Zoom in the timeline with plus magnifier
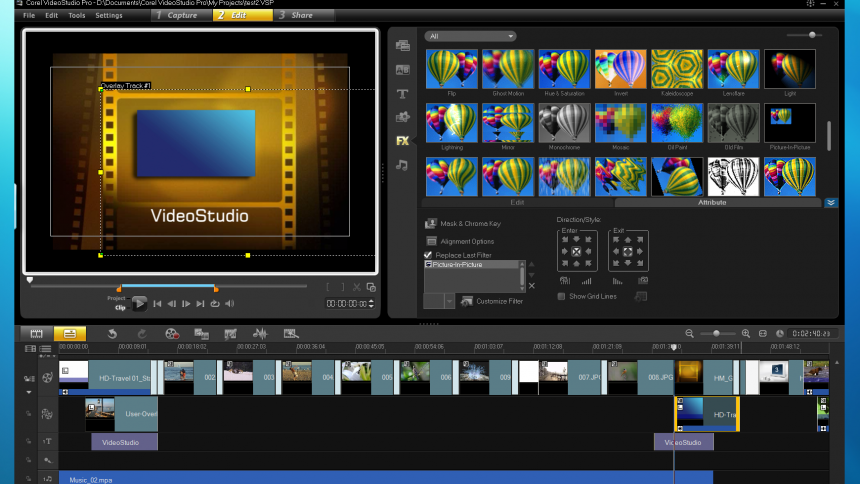860x484 pixels. [x=746, y=334]
